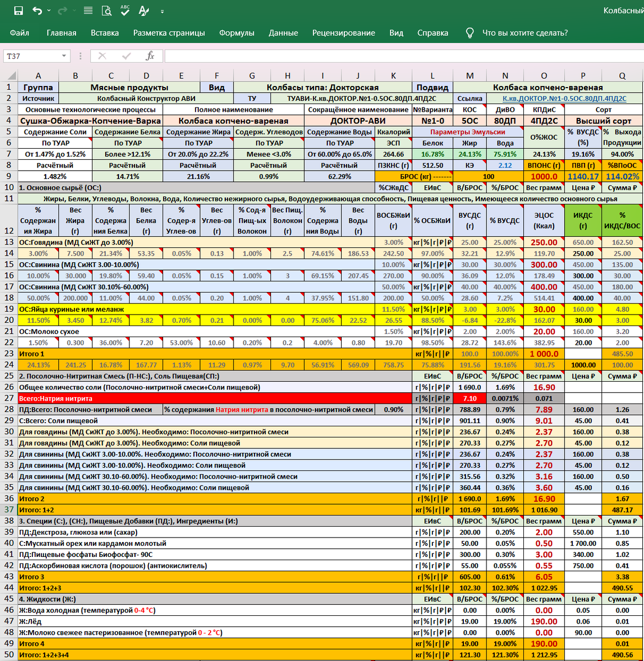Click the Enter checkmark formula bar icon
The height and width of the screenshot is (661, 644).
[x=126, y=56]
